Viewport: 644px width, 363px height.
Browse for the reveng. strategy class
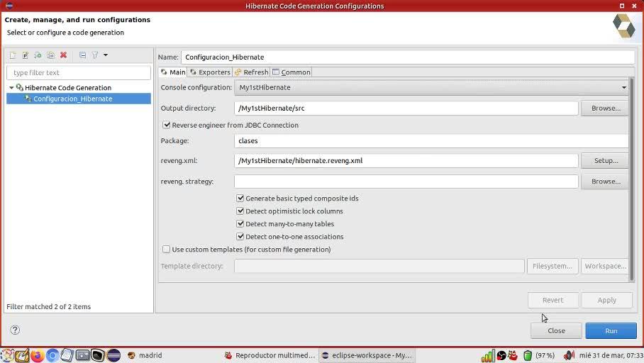pyautogui.click(x=606, y=181)
